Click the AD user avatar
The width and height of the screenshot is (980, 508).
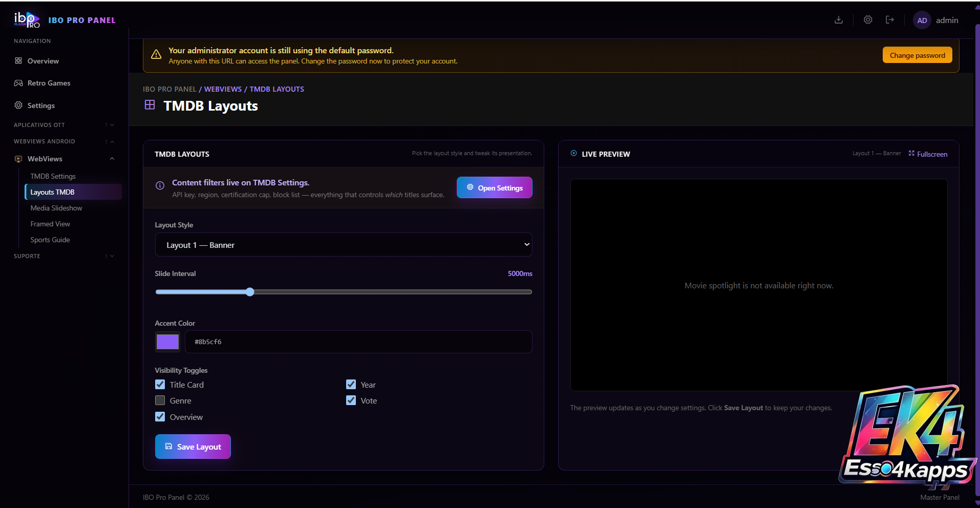(x=922, y=20)
